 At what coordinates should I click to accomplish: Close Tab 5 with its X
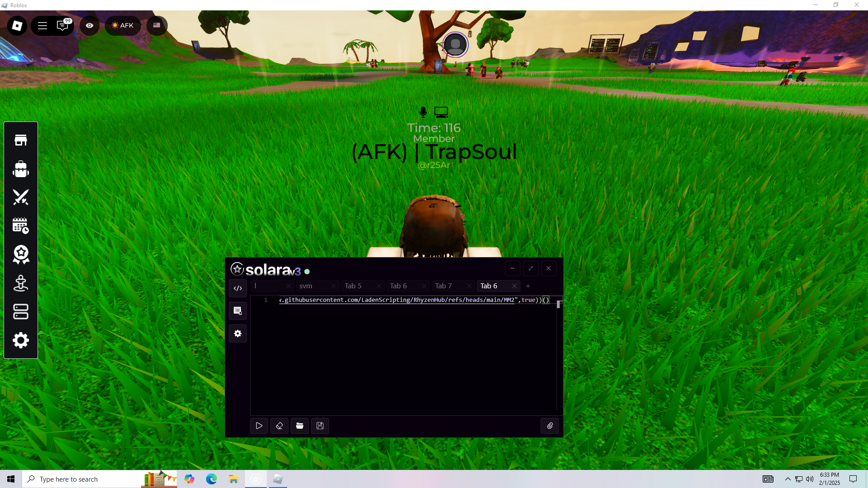pos(379,286)
